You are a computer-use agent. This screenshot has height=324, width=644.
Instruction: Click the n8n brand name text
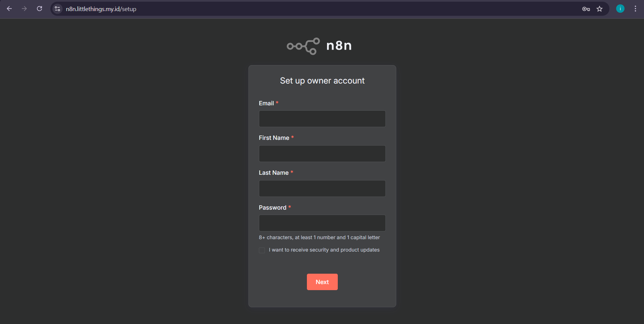tap(339, 46)
